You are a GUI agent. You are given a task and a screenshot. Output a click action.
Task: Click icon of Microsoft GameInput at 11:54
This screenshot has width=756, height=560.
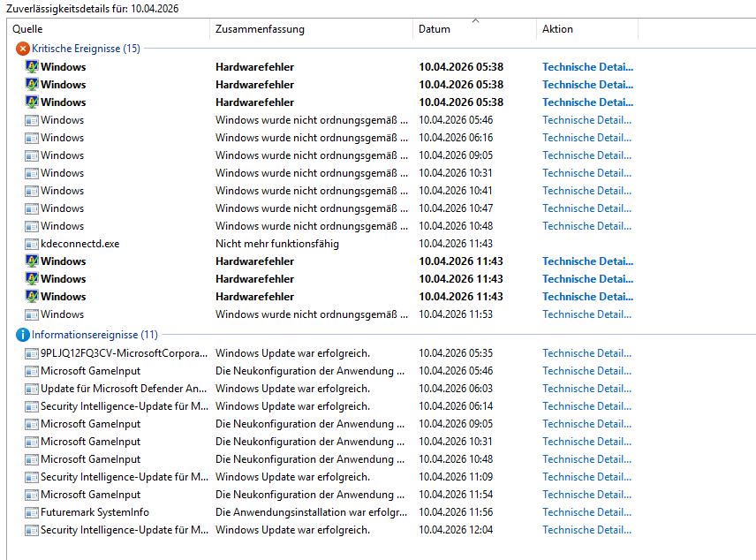(32, 495)
